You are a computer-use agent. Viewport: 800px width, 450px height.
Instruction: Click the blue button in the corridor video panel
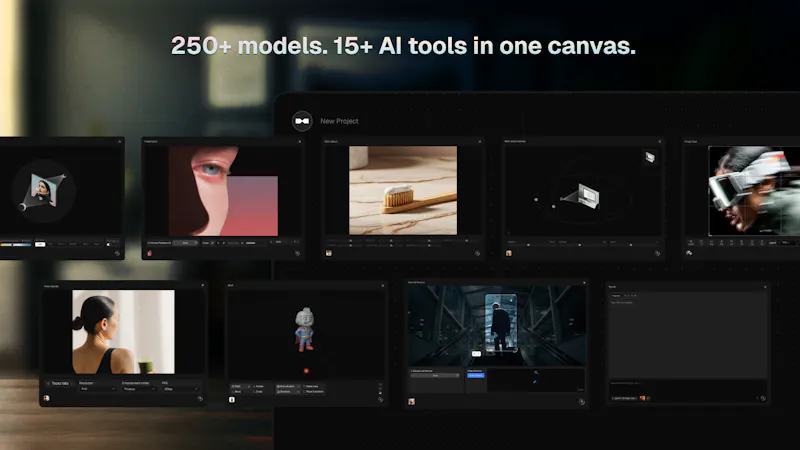[476, 376]
